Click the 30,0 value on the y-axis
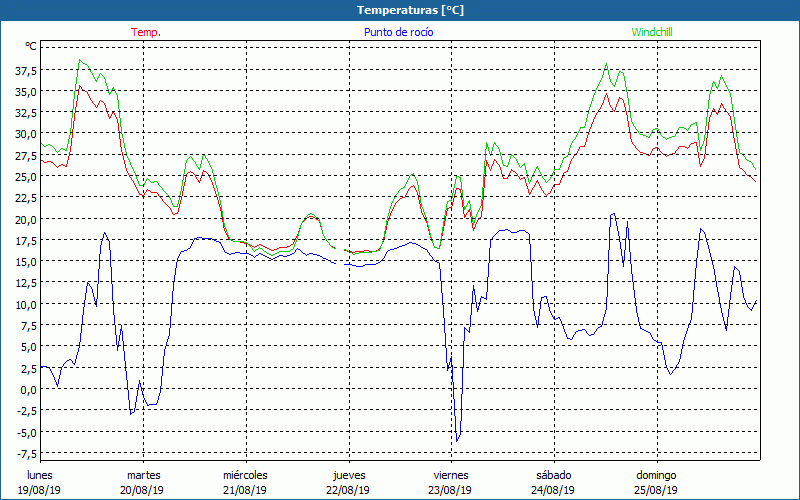This screenshot has height=500, width=800. point(26,134)
